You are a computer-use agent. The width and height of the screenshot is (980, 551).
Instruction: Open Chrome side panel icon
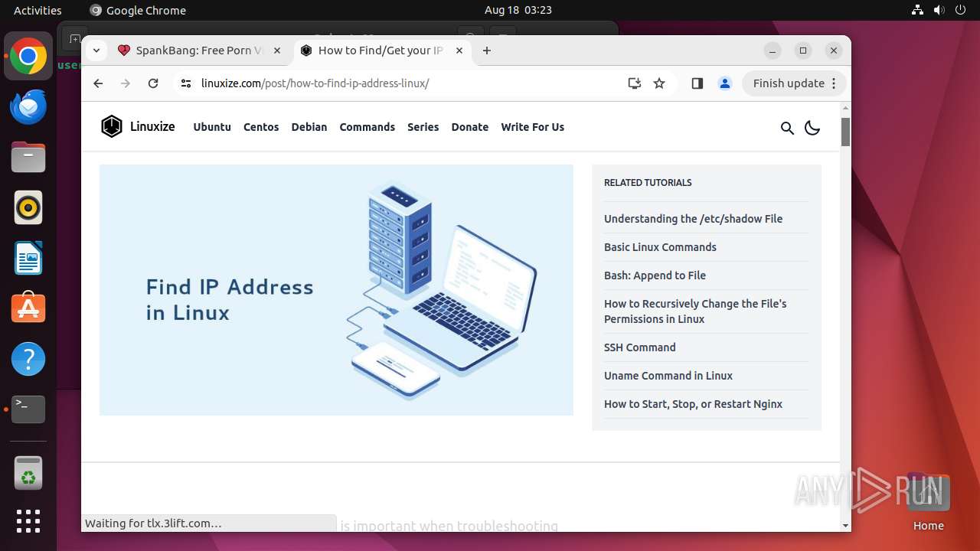(697, 83)
